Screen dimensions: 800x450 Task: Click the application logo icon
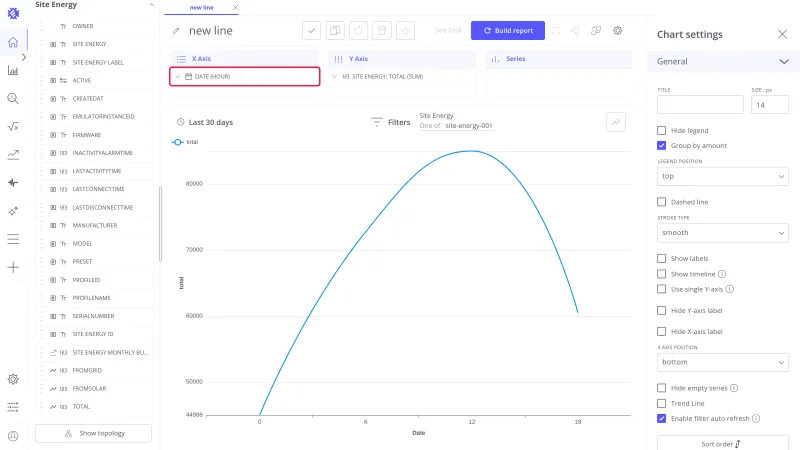(13, 13)
